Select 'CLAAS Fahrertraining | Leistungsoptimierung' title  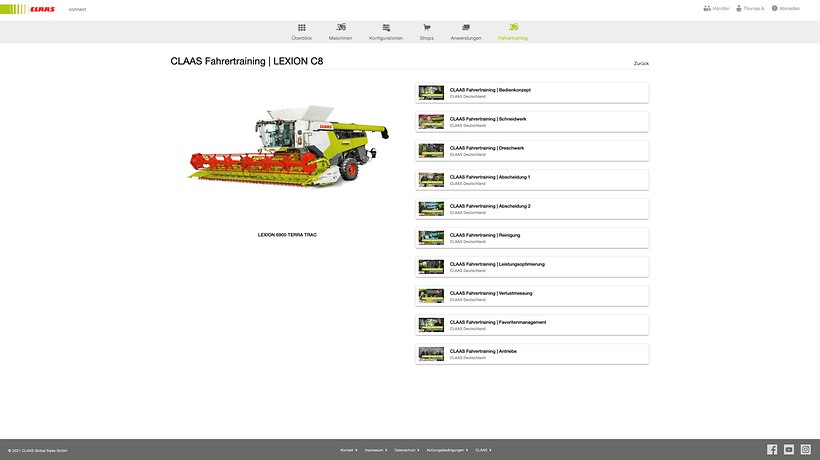coord(497,264)
